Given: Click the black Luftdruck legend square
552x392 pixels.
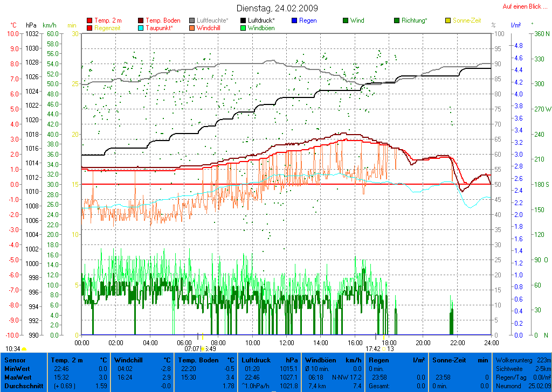Looking at the screenshot, I should coord(243,20).
